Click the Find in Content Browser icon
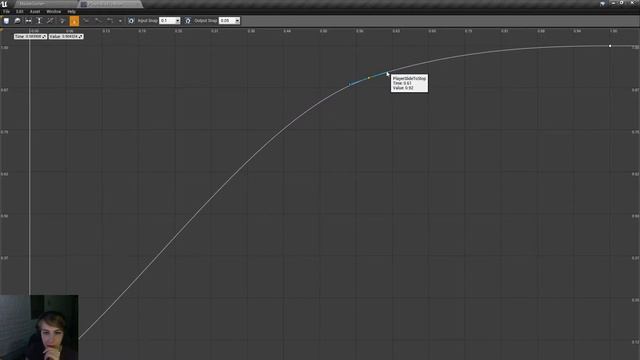Screen dimensions: 640x360 click(x=18, y=20)
